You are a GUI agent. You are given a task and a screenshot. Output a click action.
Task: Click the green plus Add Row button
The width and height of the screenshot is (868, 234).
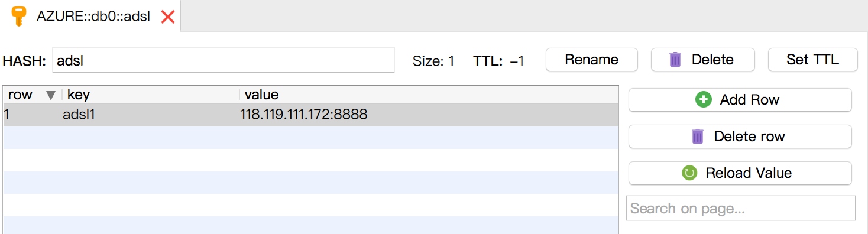[x=740, y=100]
